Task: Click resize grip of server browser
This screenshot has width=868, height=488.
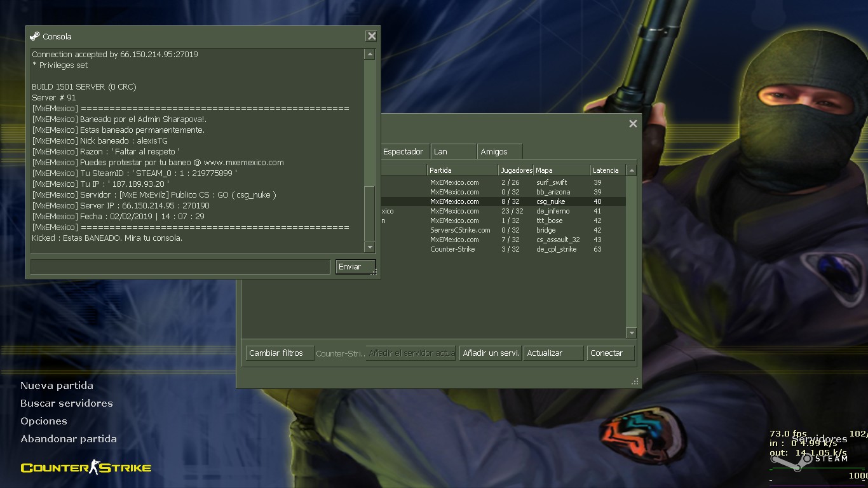Action: coord(635,382)
